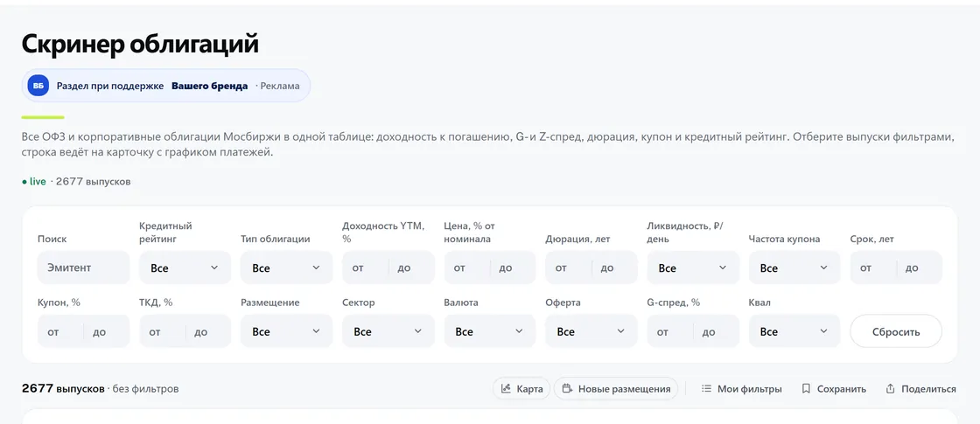This screenshot has width=980, height=424.
Task: Click the Поделиться share icon
Action: point(890,388)
